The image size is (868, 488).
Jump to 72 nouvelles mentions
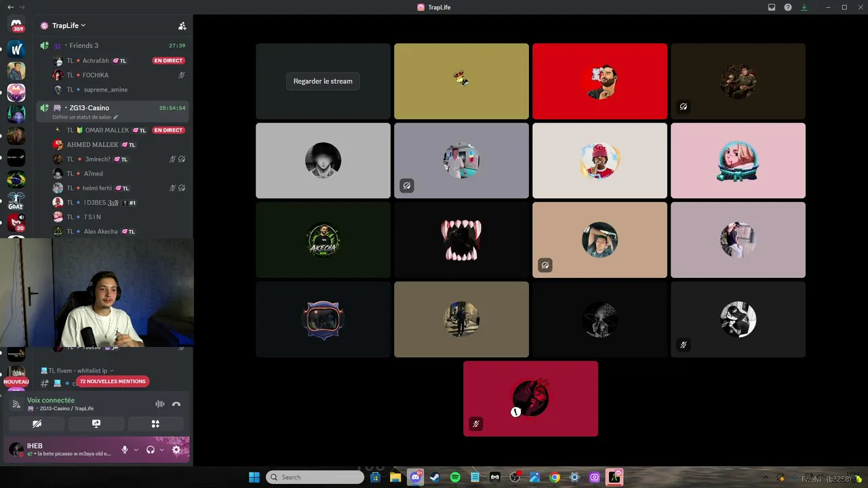click(x=113, y=382)
